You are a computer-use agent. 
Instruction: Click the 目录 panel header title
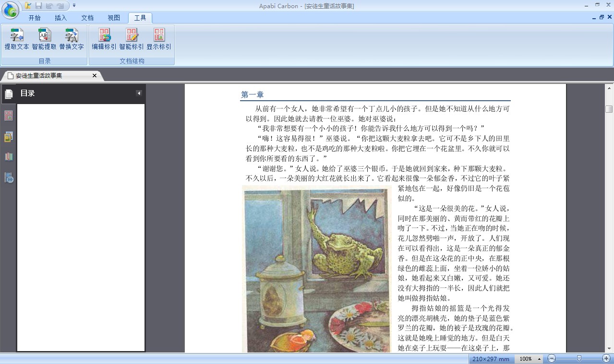27,94
